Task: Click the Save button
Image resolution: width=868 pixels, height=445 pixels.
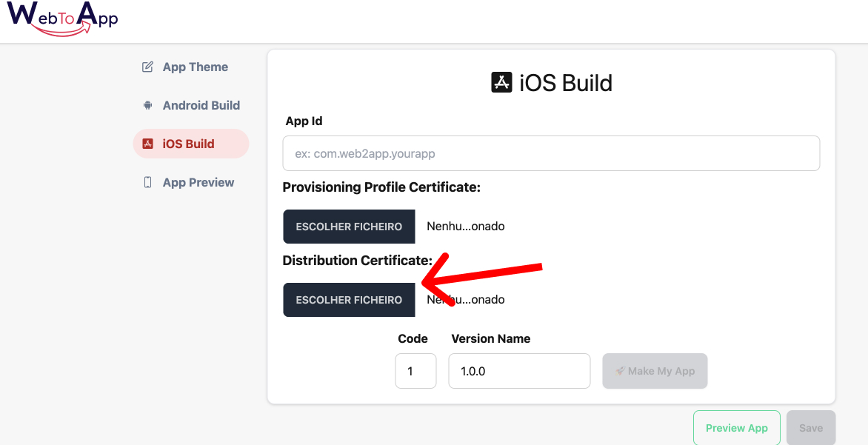Action: tap(811, 428)
